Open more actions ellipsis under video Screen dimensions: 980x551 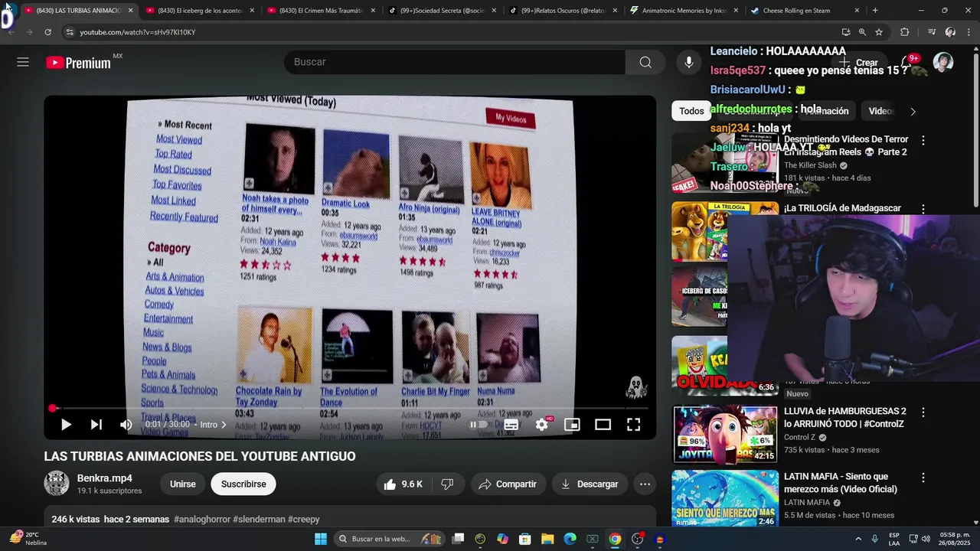pos(645,484)
